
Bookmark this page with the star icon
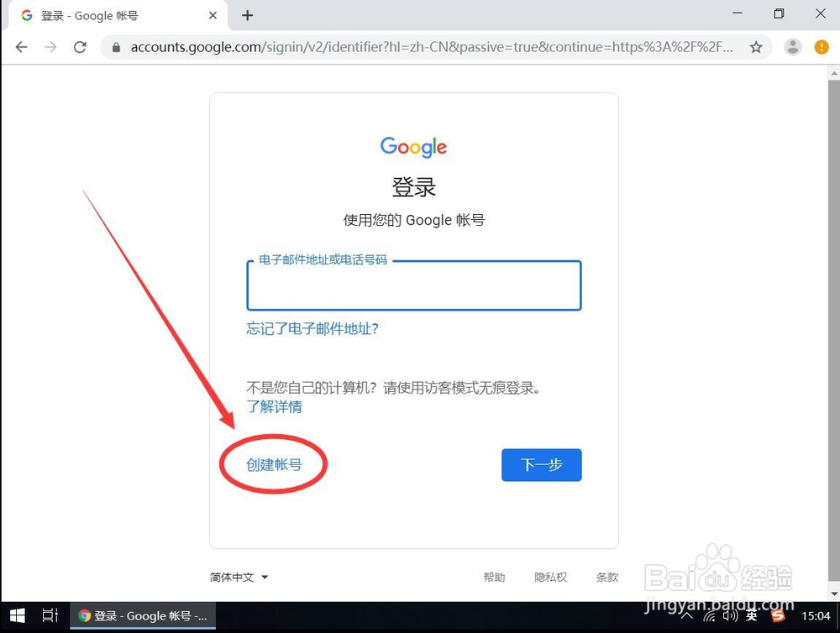(x=756, y=47)
